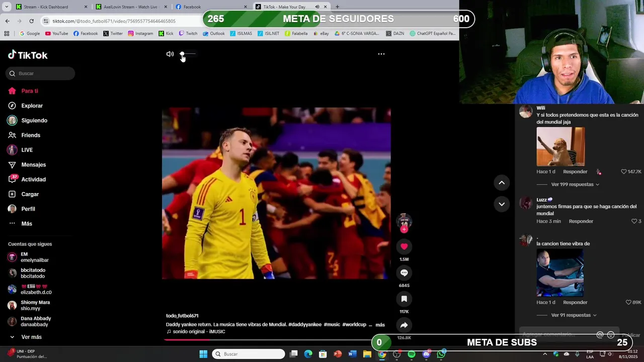Open the comments bubble icon

[x=404, y=273]
